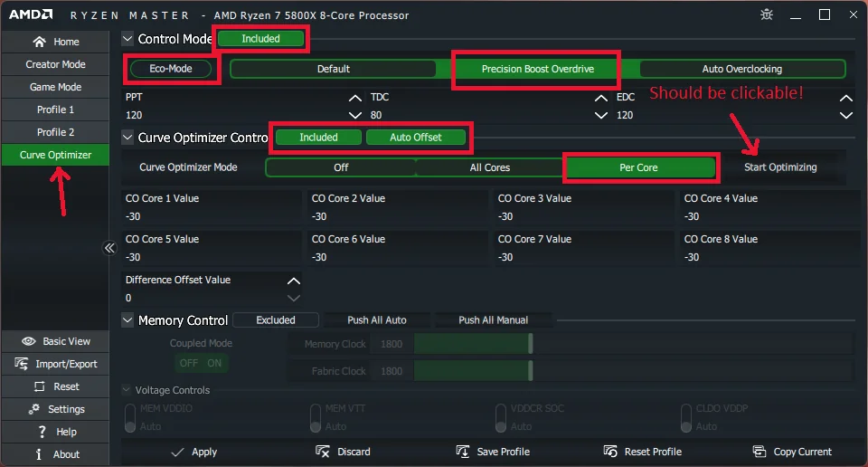Click the Apply checkmark icon
Screen dimensions: 868x467
click(x=177, y=452)
